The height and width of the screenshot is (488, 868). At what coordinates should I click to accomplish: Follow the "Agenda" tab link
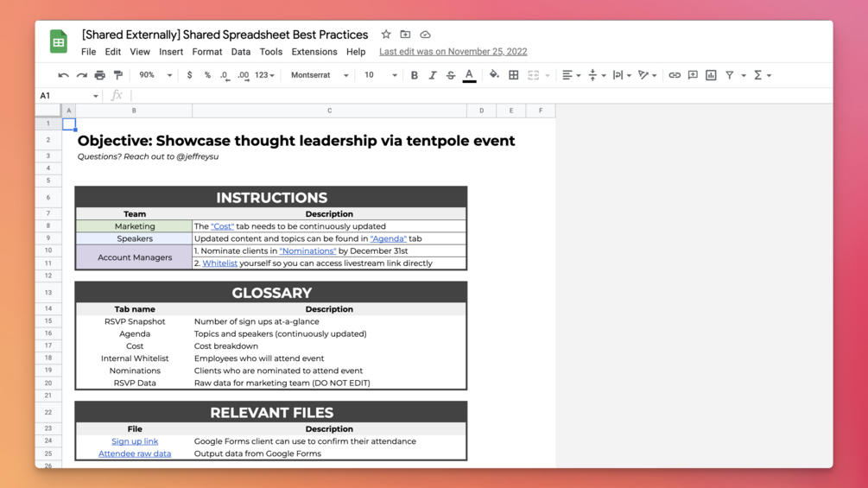pos(388,238)
